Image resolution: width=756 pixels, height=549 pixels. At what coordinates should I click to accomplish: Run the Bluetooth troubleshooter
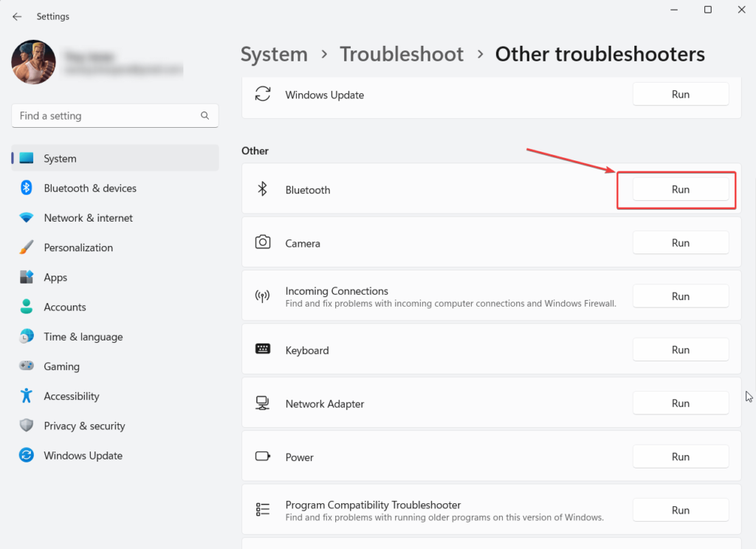point(680,189)
